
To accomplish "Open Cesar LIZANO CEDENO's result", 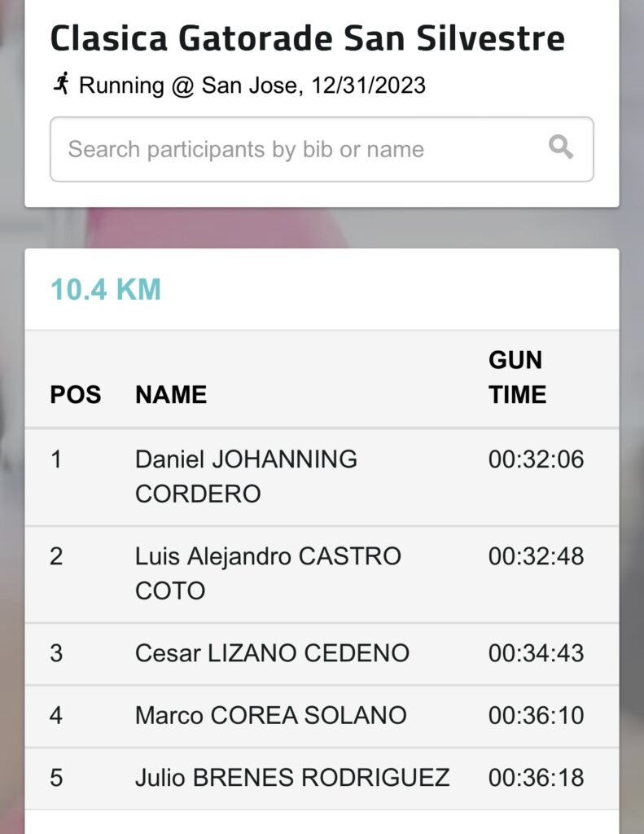I will 272,653.
